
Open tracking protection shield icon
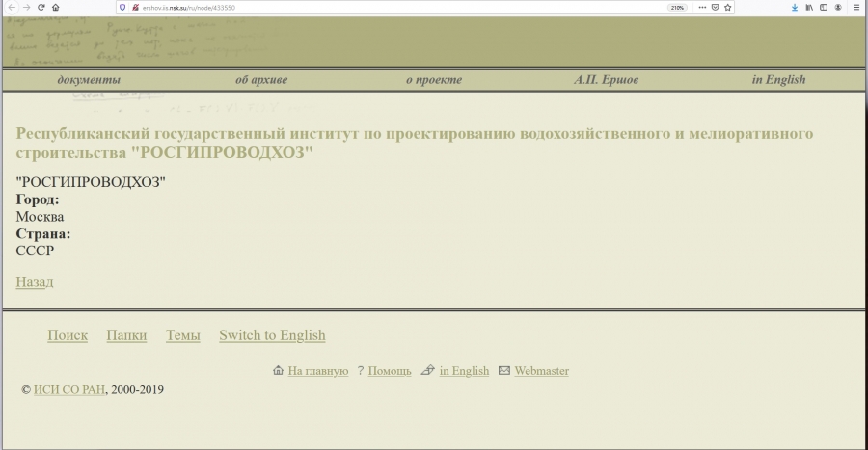[x=122, y=7]
